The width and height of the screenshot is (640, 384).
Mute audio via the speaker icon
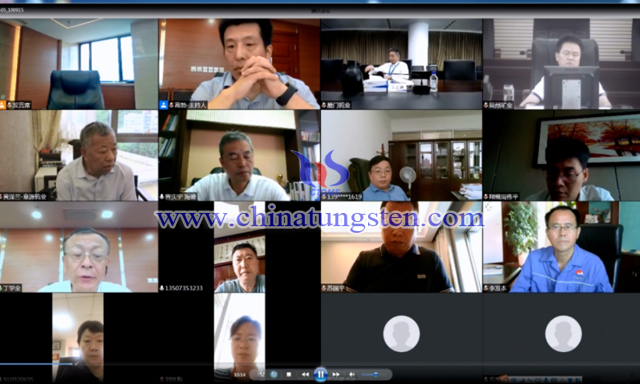351,374
